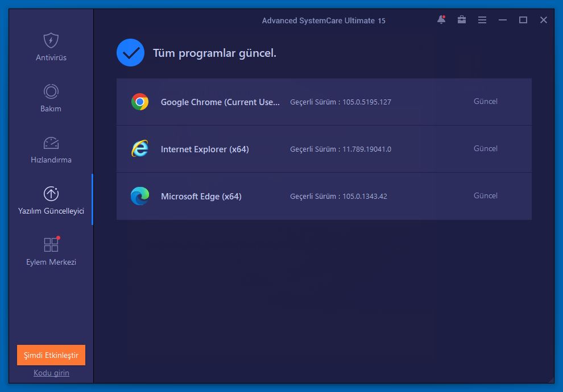Open the toolbox briefcase icon

click(x=462, y=20)
